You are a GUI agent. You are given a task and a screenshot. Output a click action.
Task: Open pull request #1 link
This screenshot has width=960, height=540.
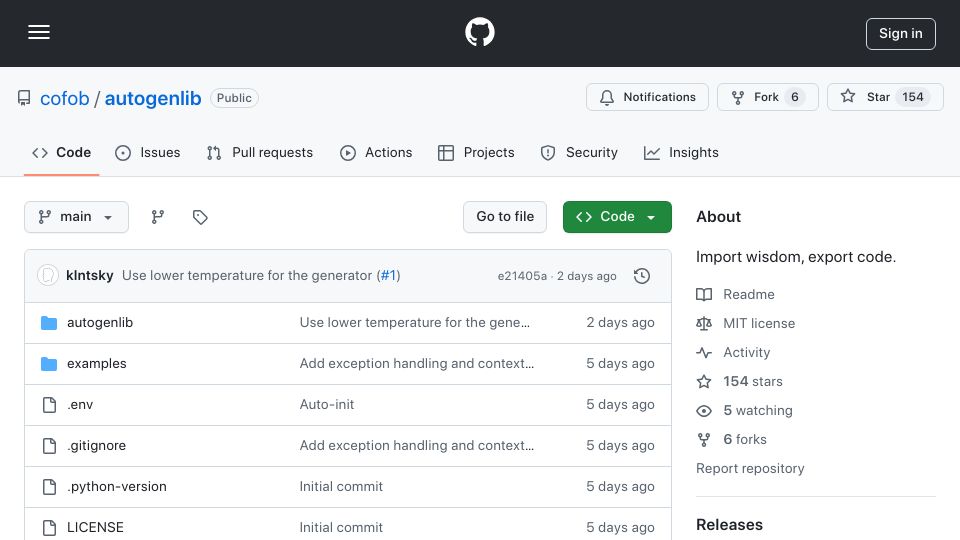click(x=388, y=276)
